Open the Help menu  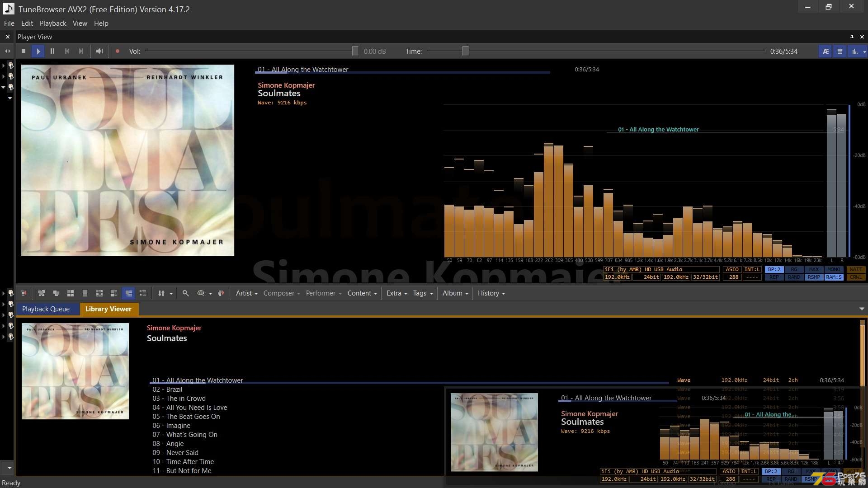101,23
